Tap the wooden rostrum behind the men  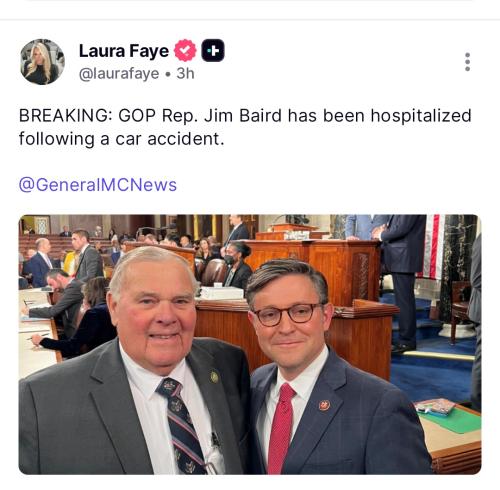(x=312, y=270)
